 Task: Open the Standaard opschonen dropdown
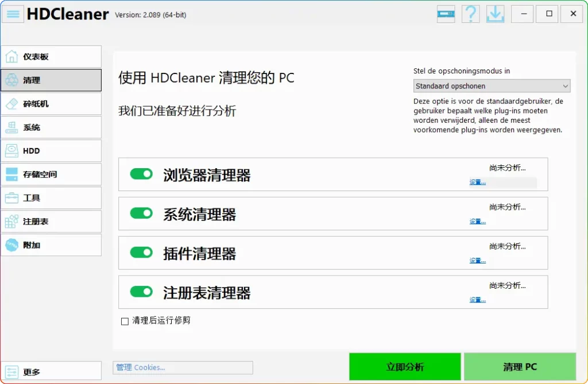point(492,86)
